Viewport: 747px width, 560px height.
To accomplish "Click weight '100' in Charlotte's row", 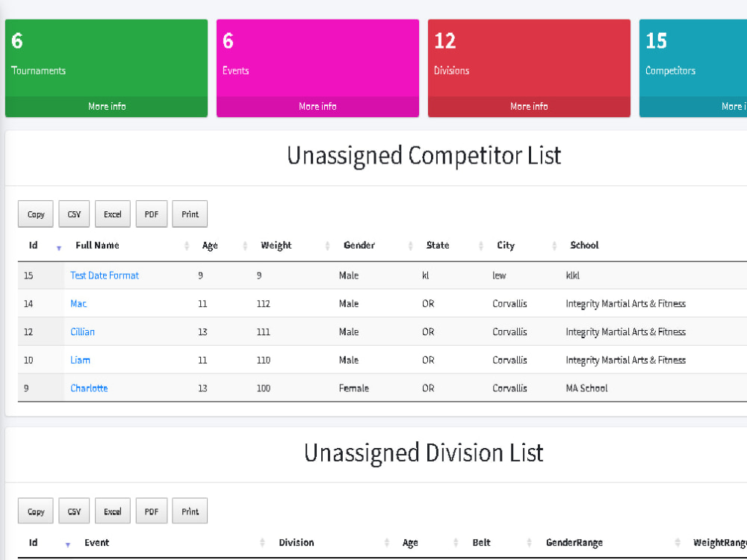I will (x=264, y=388).
